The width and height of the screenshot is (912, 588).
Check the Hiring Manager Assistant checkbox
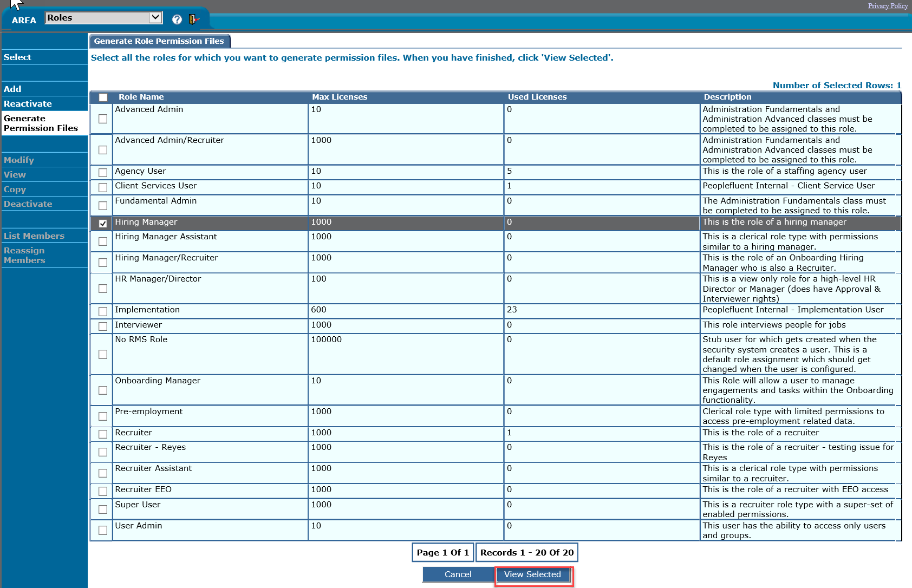click(x=103, y=241)
